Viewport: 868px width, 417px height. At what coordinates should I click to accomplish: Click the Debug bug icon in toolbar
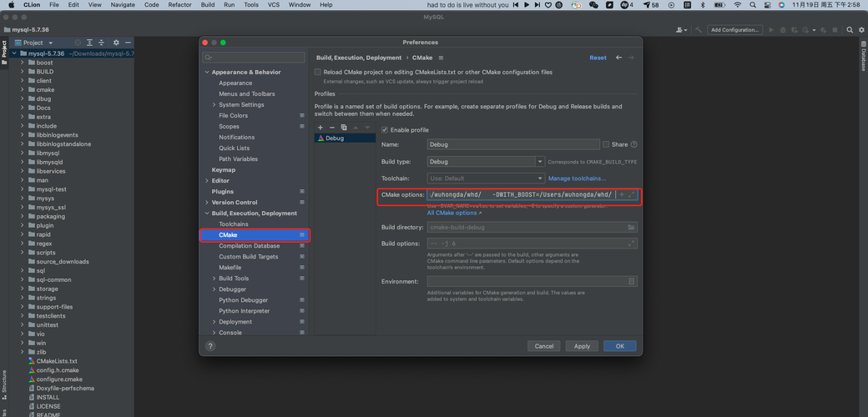[x=783, y=30]
